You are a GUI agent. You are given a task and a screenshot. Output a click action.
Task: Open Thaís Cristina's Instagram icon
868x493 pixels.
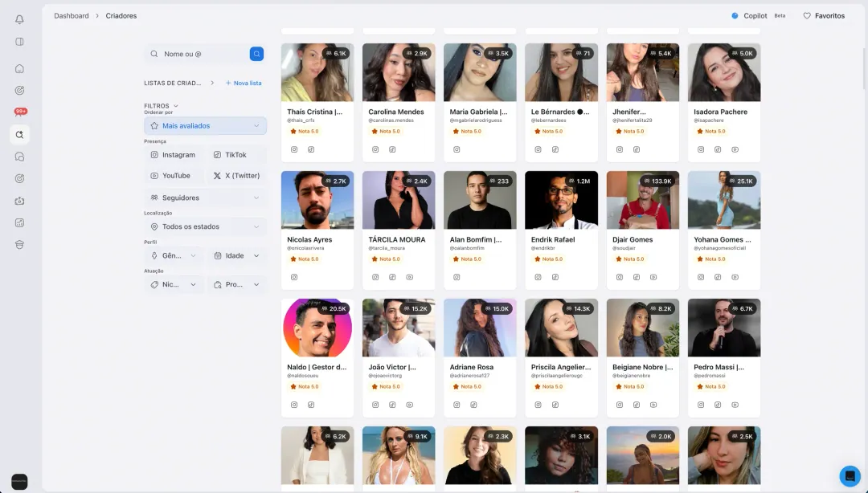(294, 149)
